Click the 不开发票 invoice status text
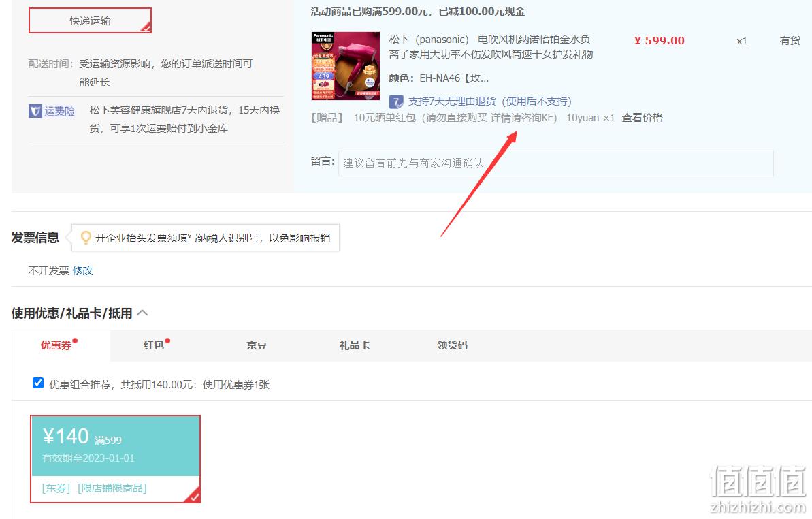The image size is (812, 519). click(x=48, y=270)
